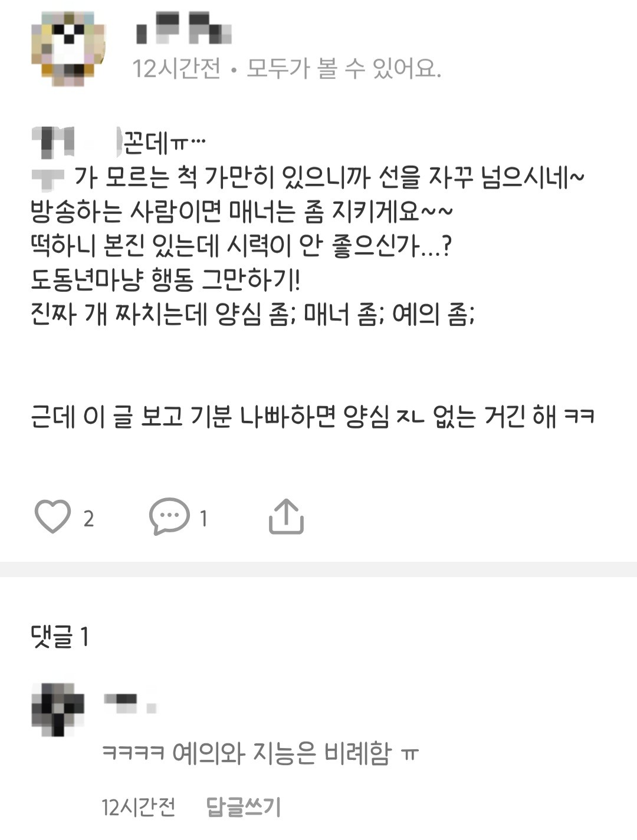The image size is (637, 840).
Task: Tap the comment's 12시간전 timestamp
Action: [x=139, y=806]
